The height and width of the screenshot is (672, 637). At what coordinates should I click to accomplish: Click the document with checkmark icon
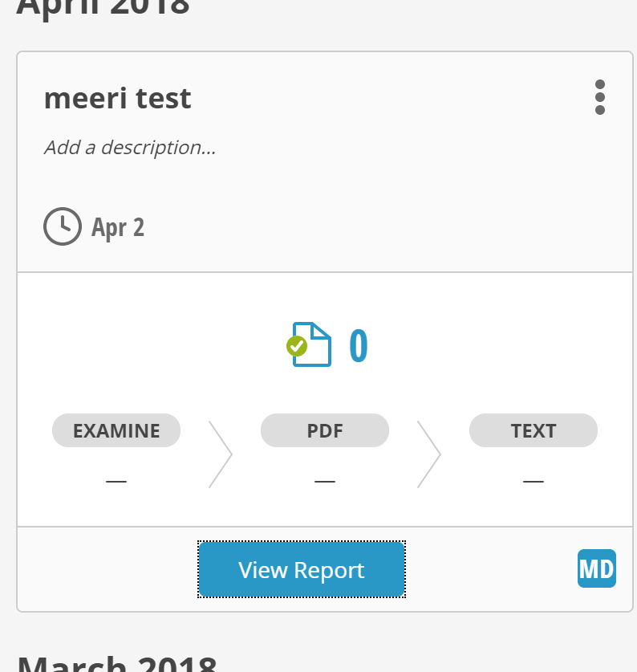309,344
